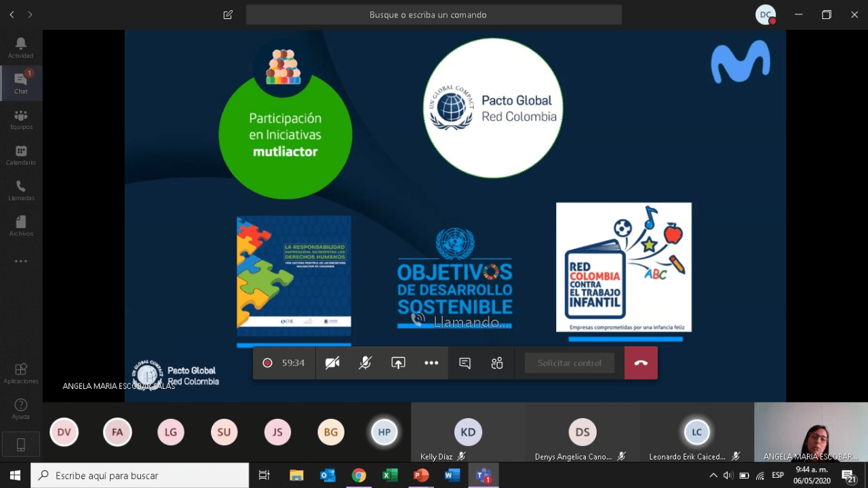
Task: Toggle the camera on in call controls
Action: point(332,363)
